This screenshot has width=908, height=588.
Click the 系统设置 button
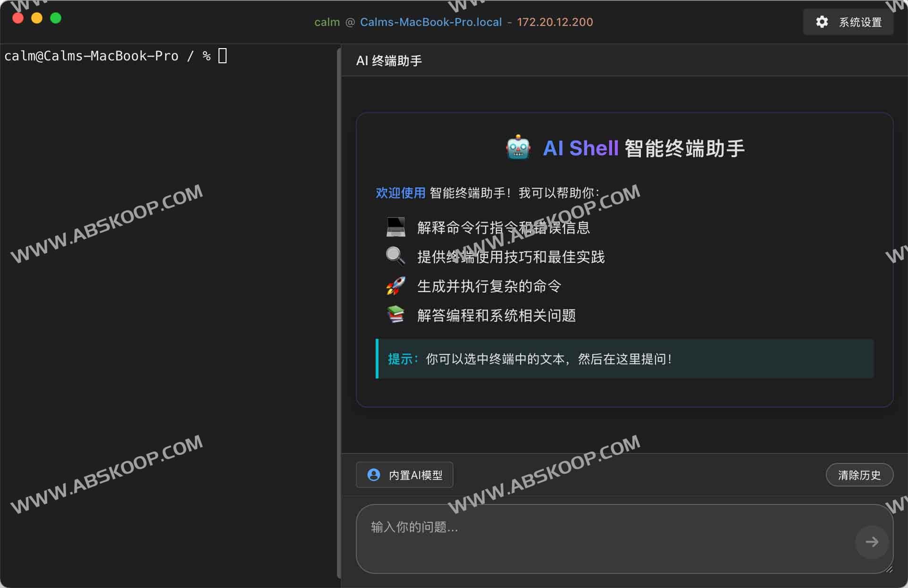(x=861, y=22)
